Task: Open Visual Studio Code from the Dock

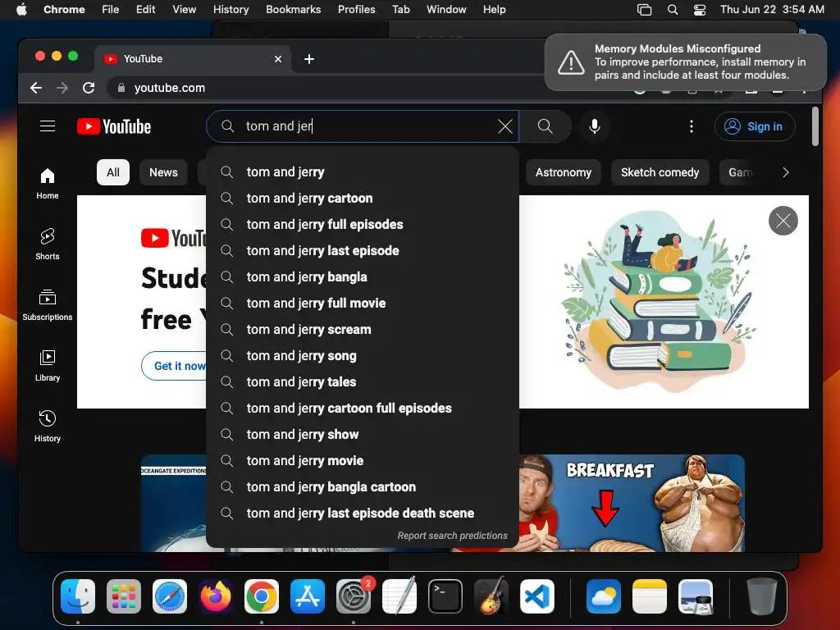Action: point(537,596)
